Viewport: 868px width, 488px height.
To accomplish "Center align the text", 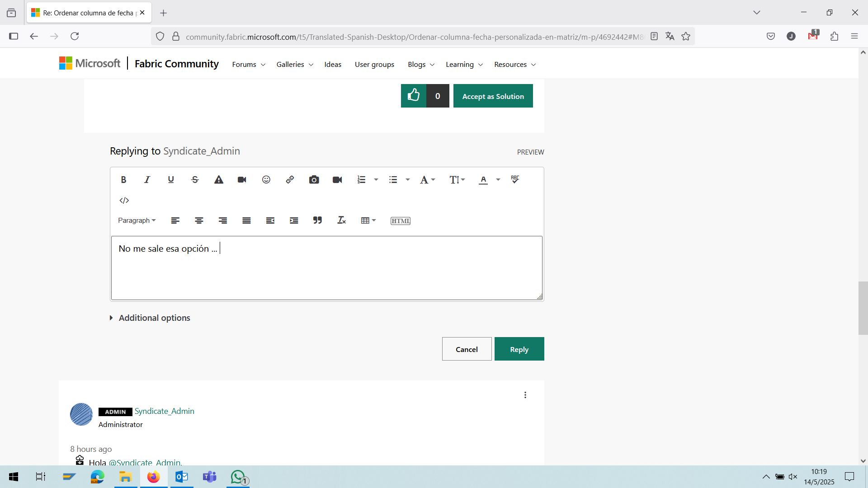I will tap(199, 221).
